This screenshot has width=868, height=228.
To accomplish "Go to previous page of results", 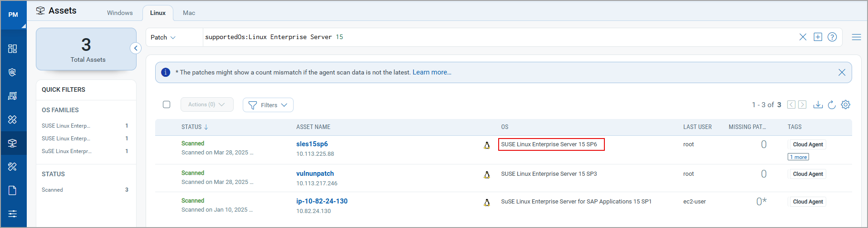I will tap(791, 104).
